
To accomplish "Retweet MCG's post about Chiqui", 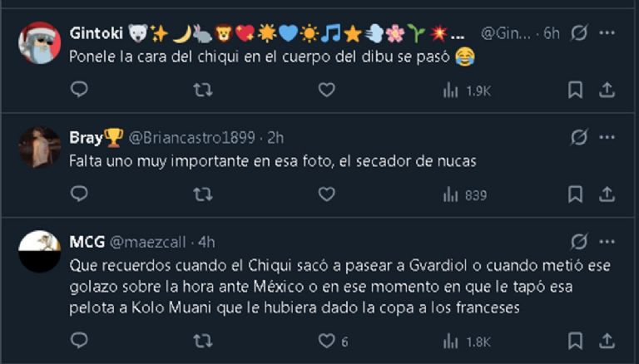I will click(202, 341).
